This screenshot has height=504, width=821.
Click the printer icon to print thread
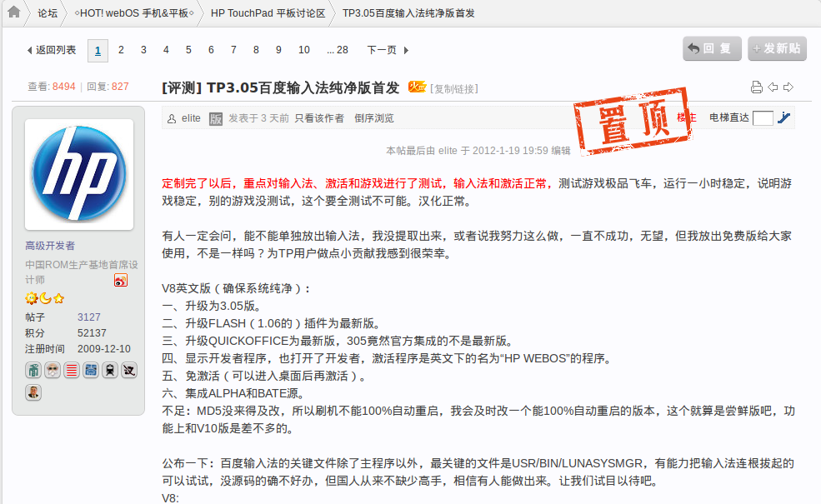point(756,87)
